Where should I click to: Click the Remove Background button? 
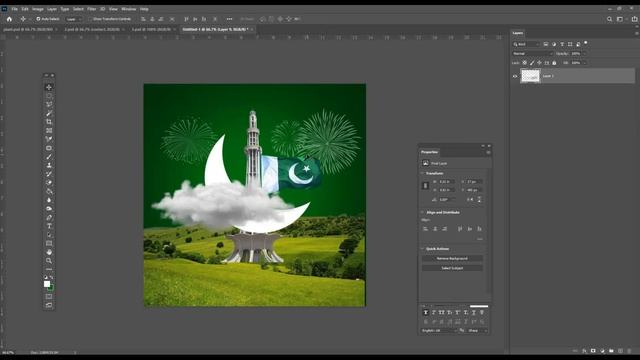pyautogui.click(x=452, y=259)
